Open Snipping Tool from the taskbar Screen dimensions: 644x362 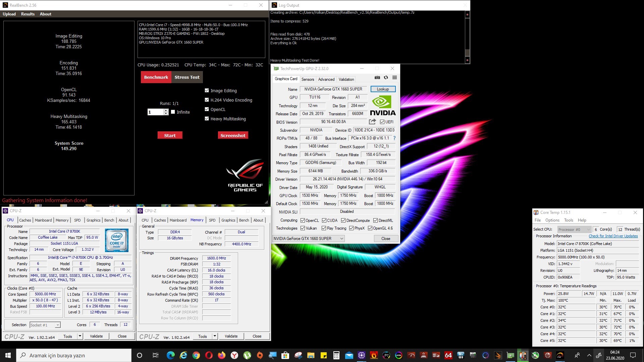tap(298, 355)
